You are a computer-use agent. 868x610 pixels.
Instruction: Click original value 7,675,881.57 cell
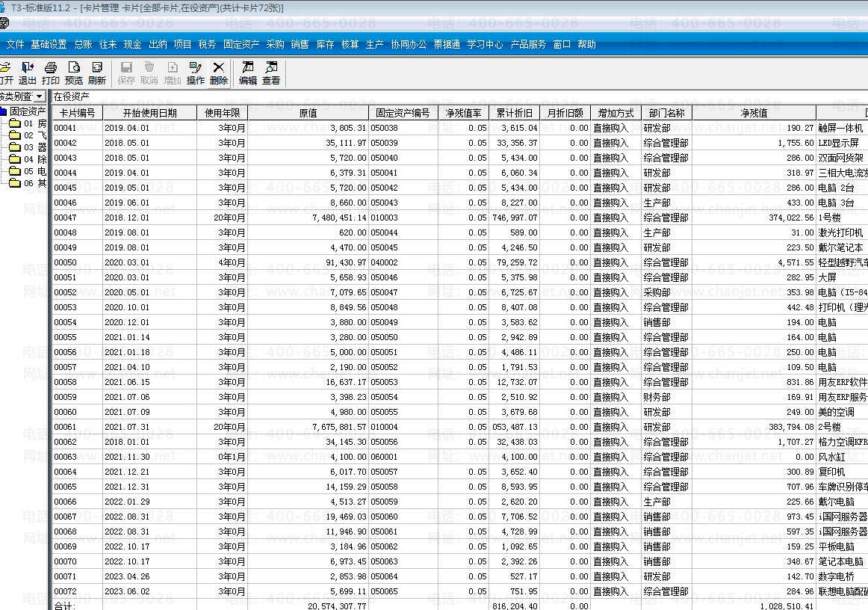click(309, 427)
